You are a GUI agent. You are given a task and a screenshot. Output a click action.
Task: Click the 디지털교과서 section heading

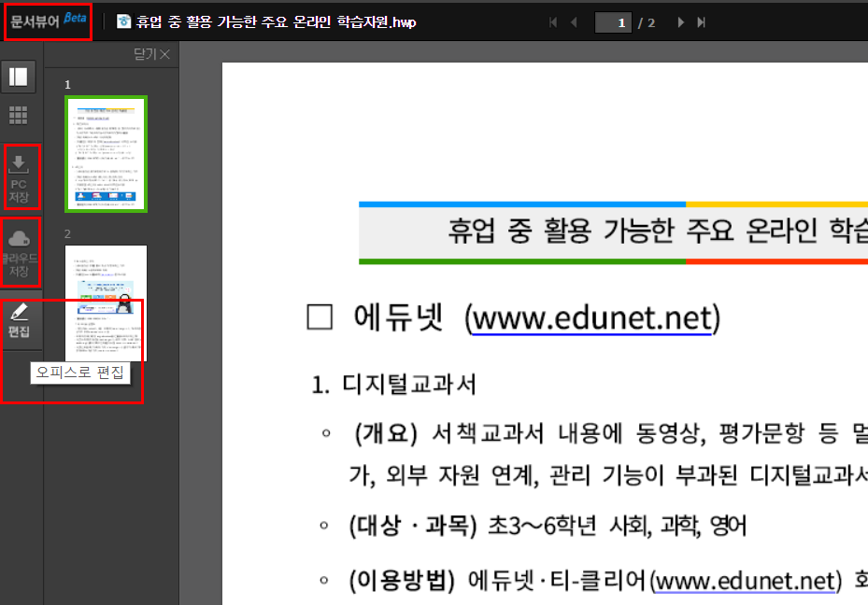tap(394, 384)
